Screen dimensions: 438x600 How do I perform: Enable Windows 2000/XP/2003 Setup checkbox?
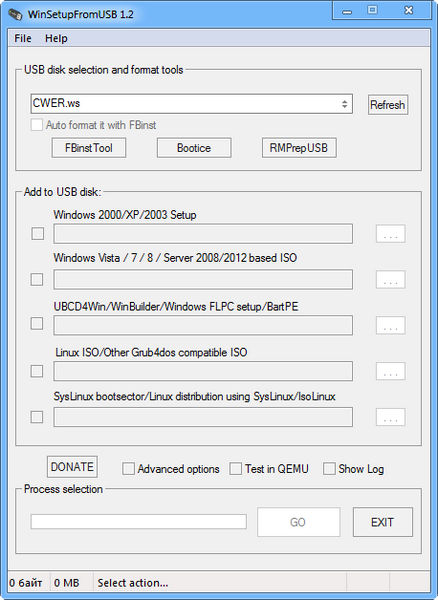coord(37,233)
